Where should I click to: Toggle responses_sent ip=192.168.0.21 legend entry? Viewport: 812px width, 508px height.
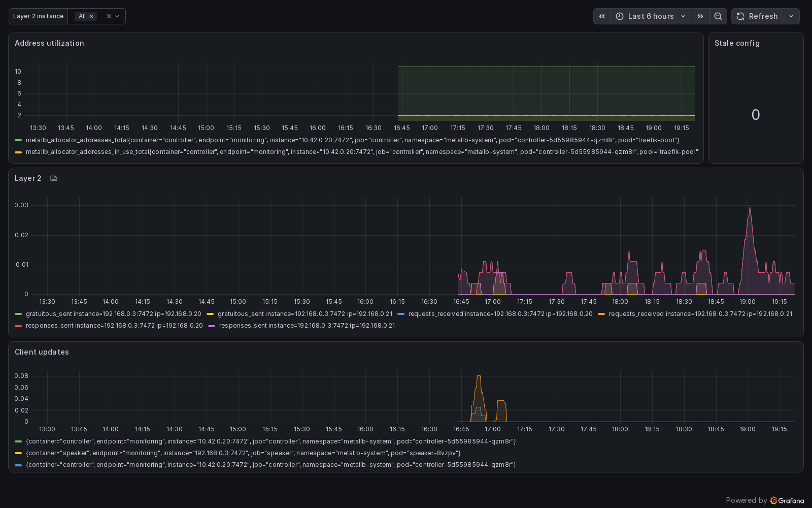(x=307, y=326)
